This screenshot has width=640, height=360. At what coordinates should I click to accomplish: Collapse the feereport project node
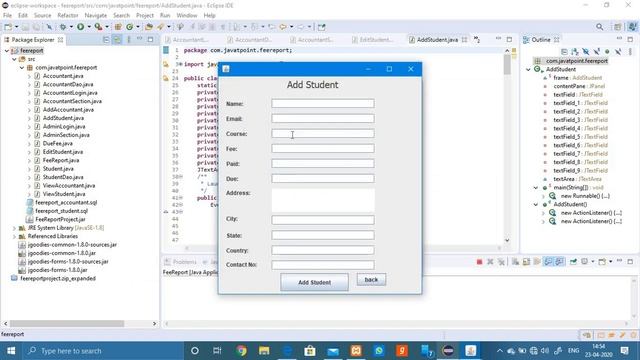click(x=7, y=51)
